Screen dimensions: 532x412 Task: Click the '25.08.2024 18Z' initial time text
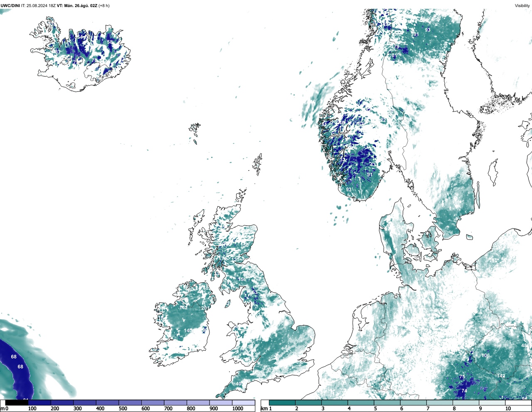click(41, 6)
